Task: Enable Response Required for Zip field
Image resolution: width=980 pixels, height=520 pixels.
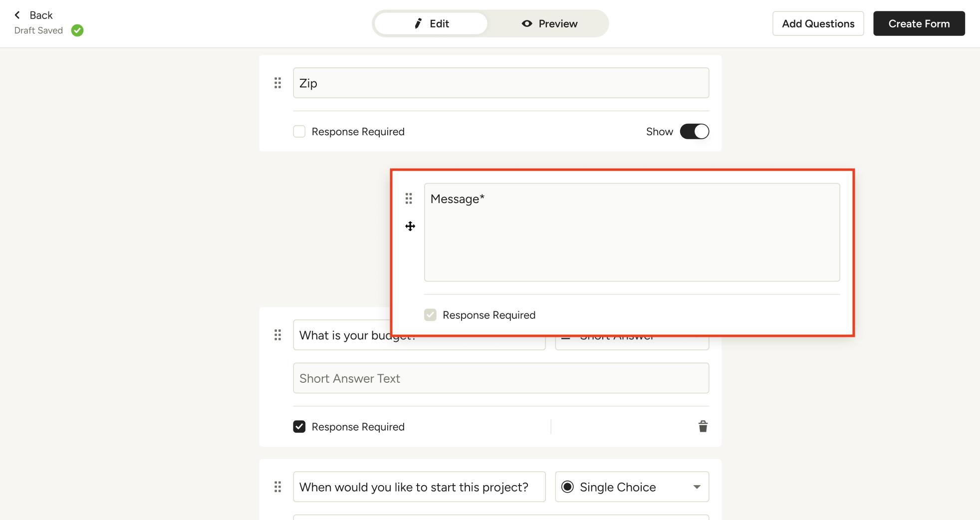Action: pyautogui.click(x=299, y=132)
